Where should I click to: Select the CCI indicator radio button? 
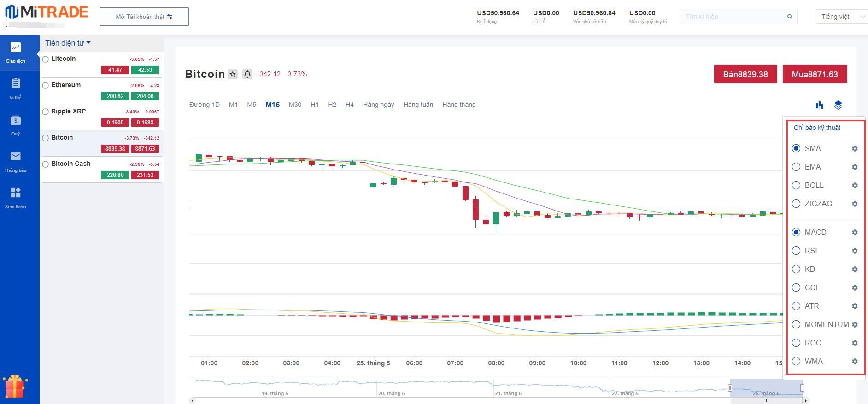coord(796,287)
